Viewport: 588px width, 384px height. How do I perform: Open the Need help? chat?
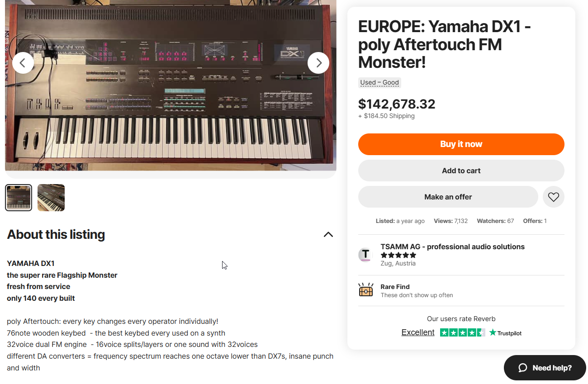pyautogui.click(x=545, y=368)
